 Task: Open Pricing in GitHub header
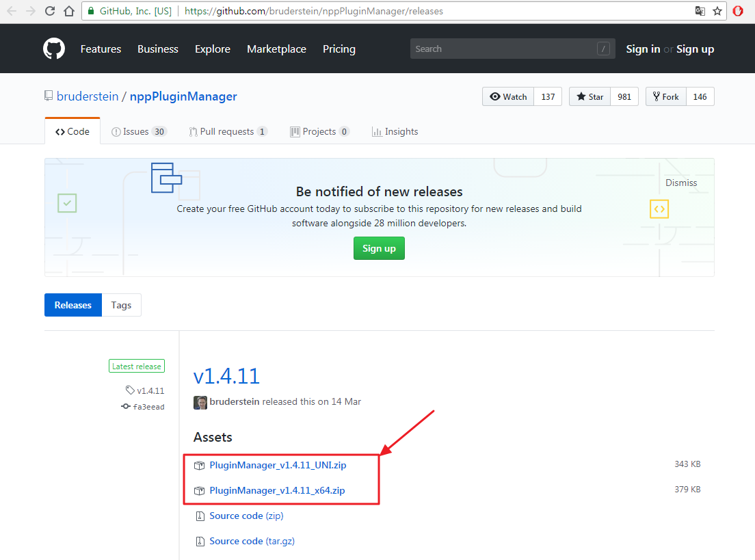pyautogui.click(x=339, y=49)
